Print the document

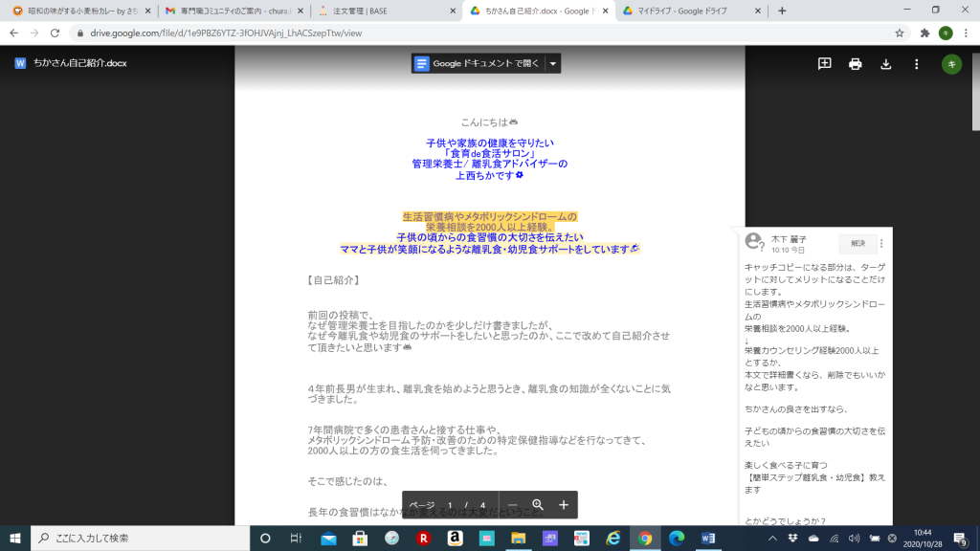point(855,64)
